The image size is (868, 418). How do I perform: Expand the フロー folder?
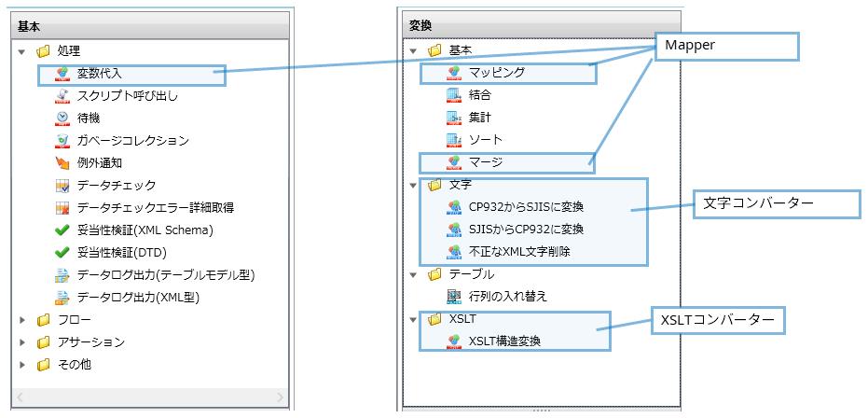pos(22,320)
